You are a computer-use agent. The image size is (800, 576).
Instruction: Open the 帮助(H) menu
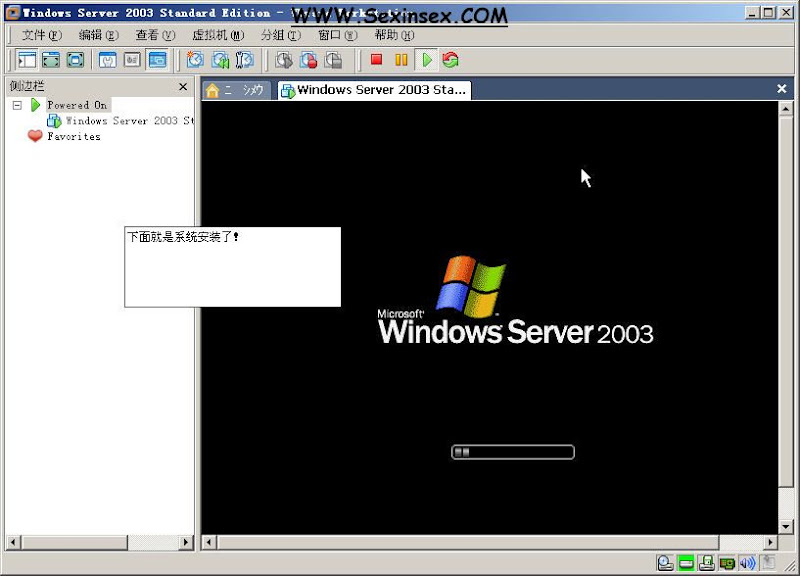click(394, 35)
